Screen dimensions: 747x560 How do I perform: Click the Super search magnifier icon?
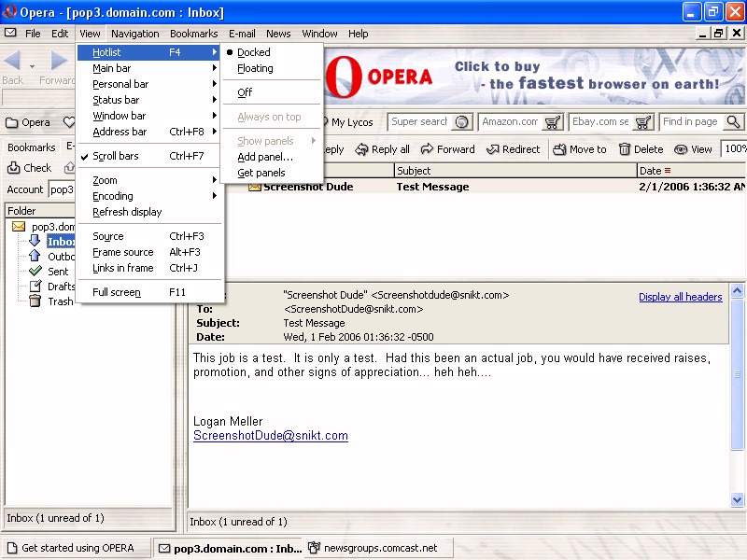[x=461, y=122]
